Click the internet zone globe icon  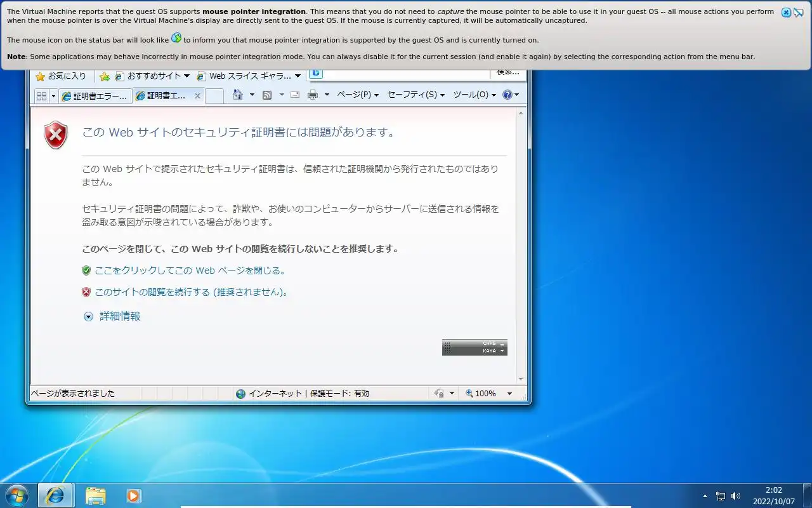click(240, 394)
